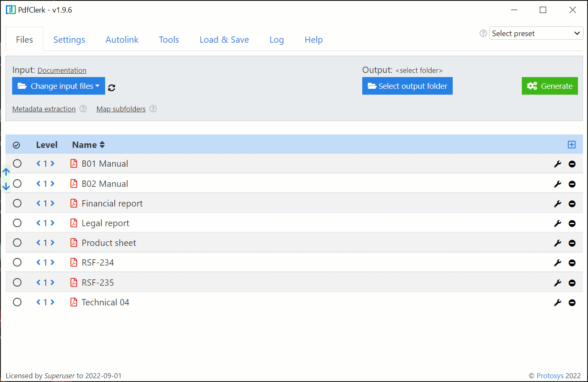588x382 pixels.
Task: Refresh the input file list
Action: pyautogui.click(x=111, y=88)
